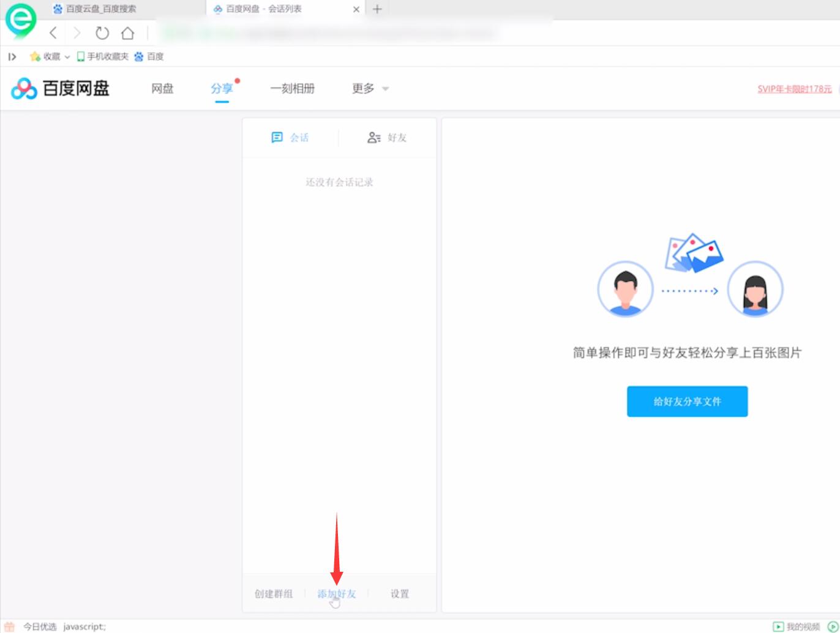Reload the page with refresh icon
Viewport: 840px width, 633px height.
coord(102,33)
